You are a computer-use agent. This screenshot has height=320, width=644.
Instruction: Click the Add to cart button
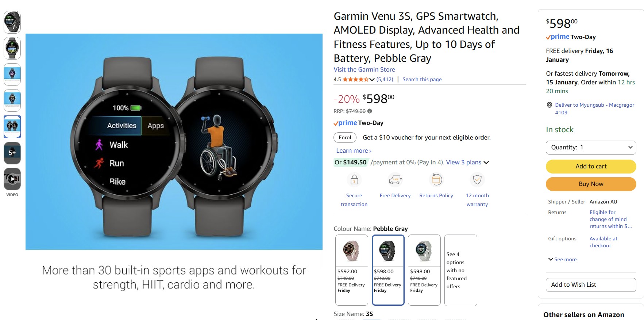[591, 167]
